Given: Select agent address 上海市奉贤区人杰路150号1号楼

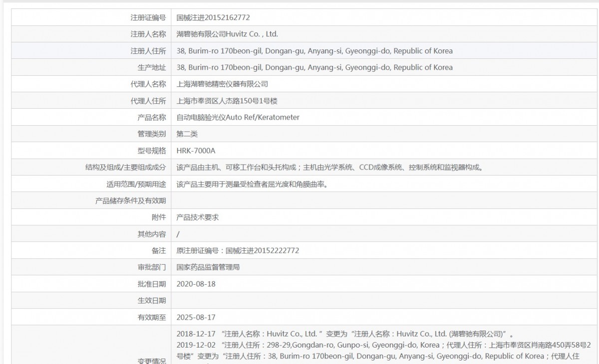Looking at the screenshot, I should 227,101.
